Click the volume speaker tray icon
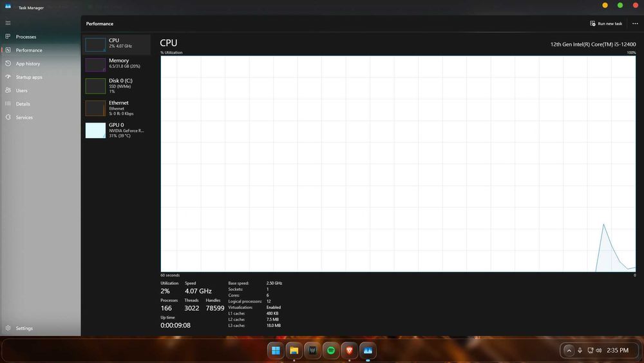Screen dimensions: 644x363 point(599,351)
